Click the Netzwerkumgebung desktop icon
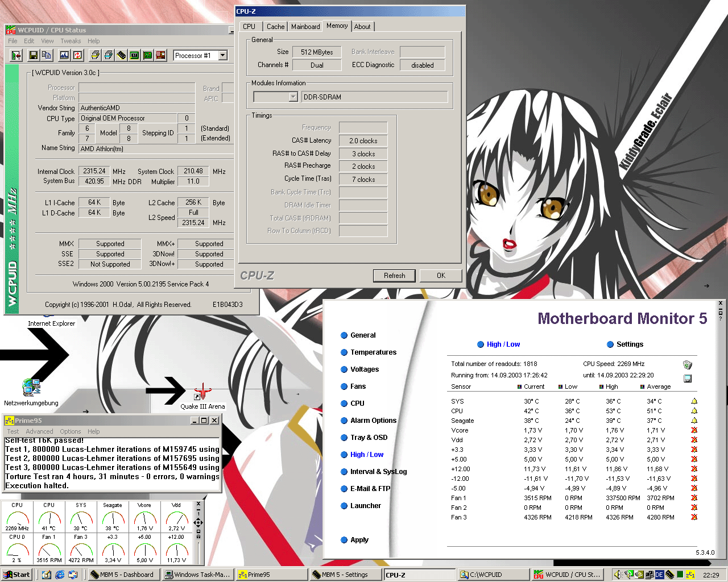The image size is (728, 582). [x=31, y=393]
